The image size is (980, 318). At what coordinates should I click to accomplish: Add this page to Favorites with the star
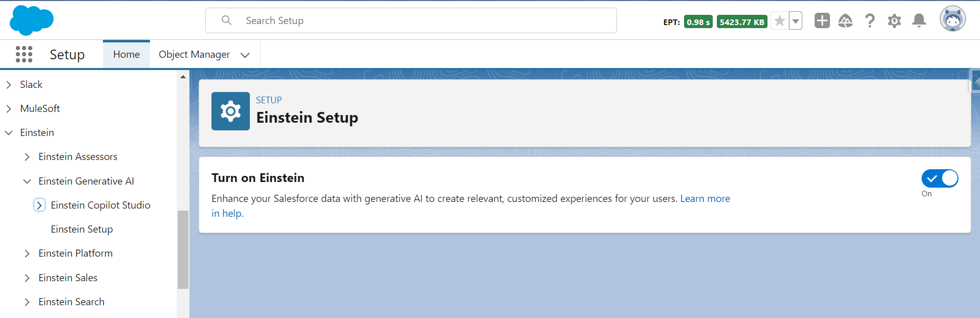780,21
